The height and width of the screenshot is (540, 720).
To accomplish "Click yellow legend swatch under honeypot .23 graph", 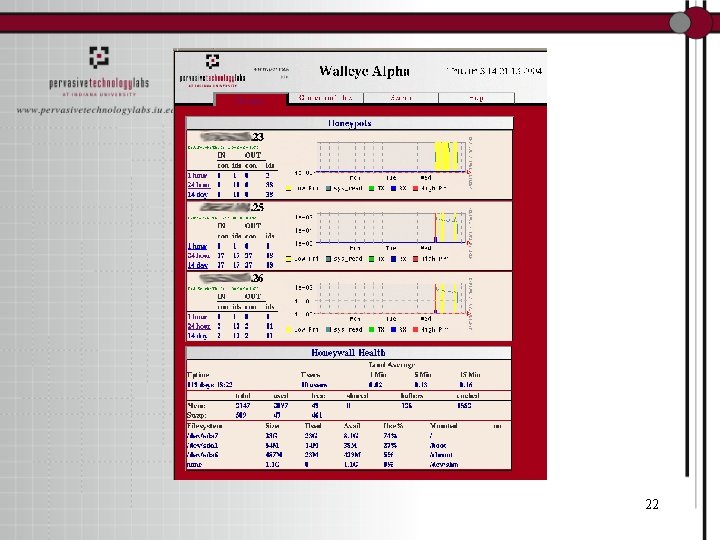I will pyautogui.click(x=289, y=189).
